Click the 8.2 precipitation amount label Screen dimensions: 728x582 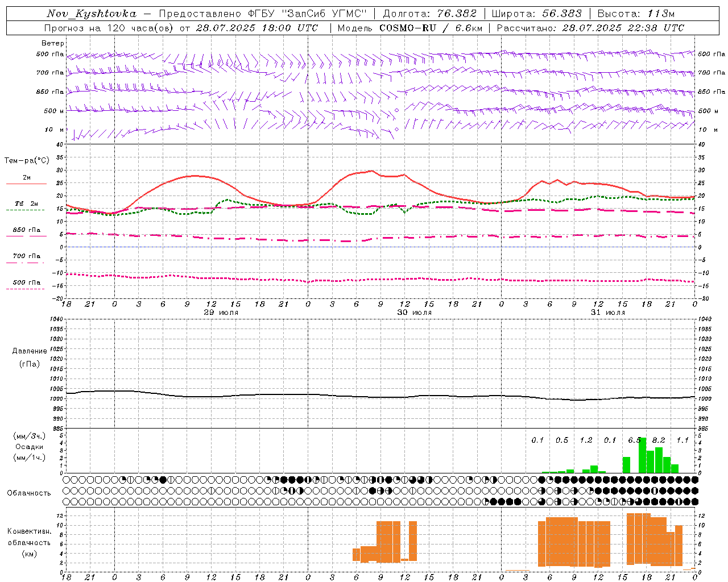click(x=659, y=440)
